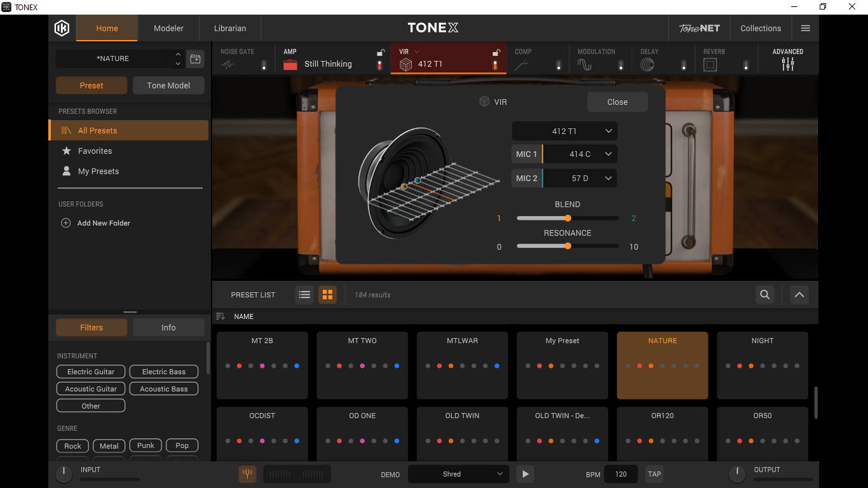Toggle the Modulation power switch
The width and height of the screenshot is (868, 488).
[x=621, y=65]
